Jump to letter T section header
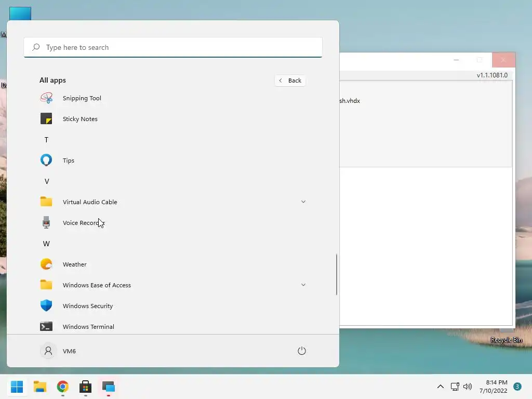 [46, 140]
